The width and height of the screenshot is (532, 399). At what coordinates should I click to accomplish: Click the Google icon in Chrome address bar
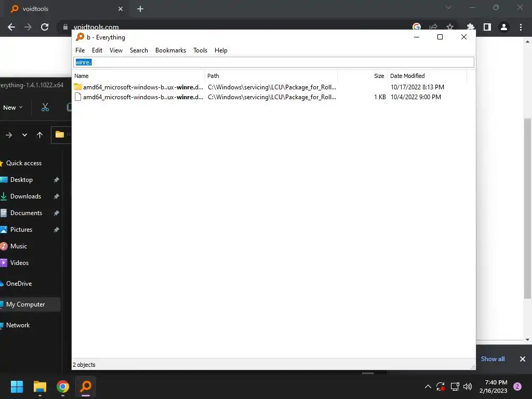point(417,27)
